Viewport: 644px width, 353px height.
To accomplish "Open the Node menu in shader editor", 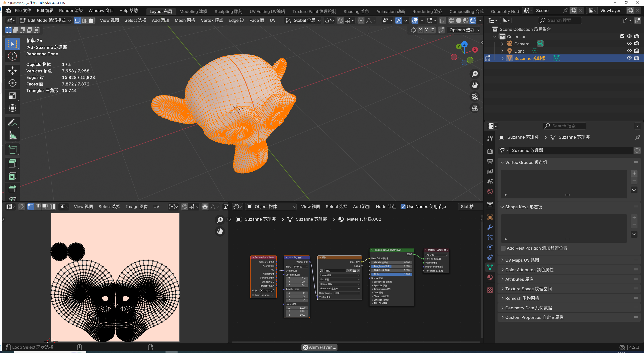I will 385,207.
